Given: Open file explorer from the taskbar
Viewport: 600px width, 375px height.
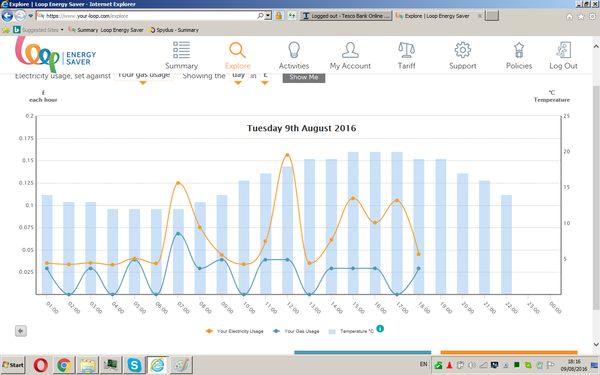Looking at the screenshot, I should (87, 365).
